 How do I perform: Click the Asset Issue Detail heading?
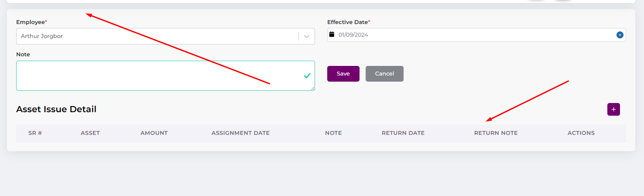[x=56, y=109]
